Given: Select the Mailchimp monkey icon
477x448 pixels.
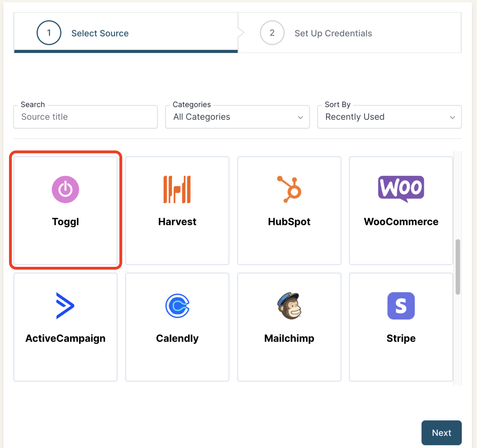Looking at the screenshot, I should [289, 306].
